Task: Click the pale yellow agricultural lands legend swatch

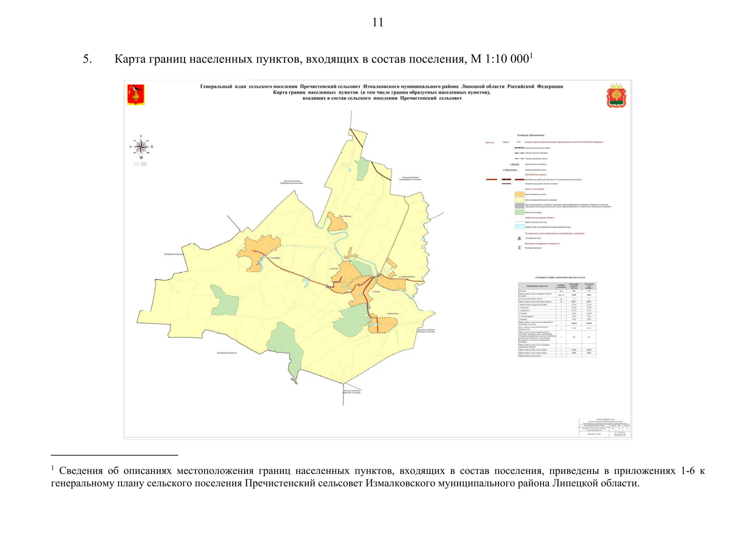Action: (x=519, y=200)
